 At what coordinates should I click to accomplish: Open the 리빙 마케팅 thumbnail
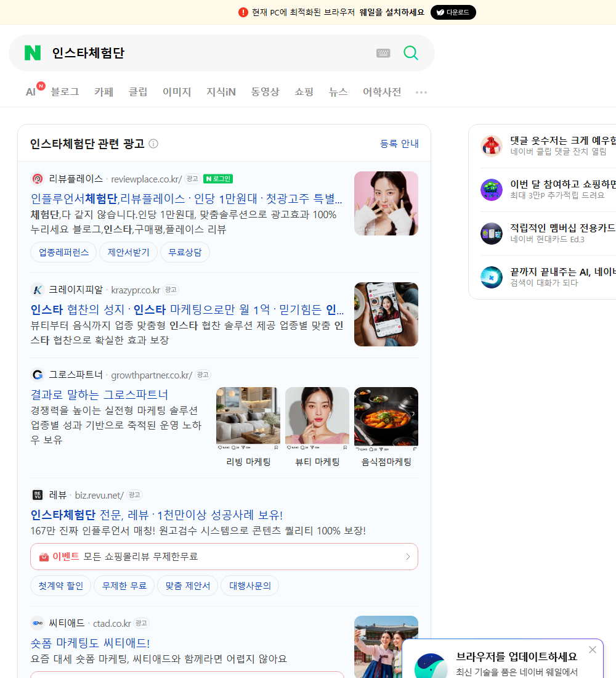point(248,419)
